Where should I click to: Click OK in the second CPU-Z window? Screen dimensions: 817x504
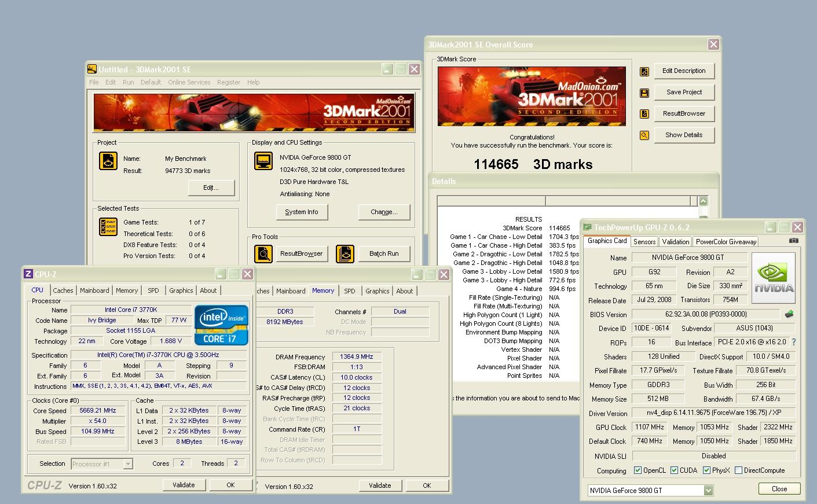tap(427, 485)
